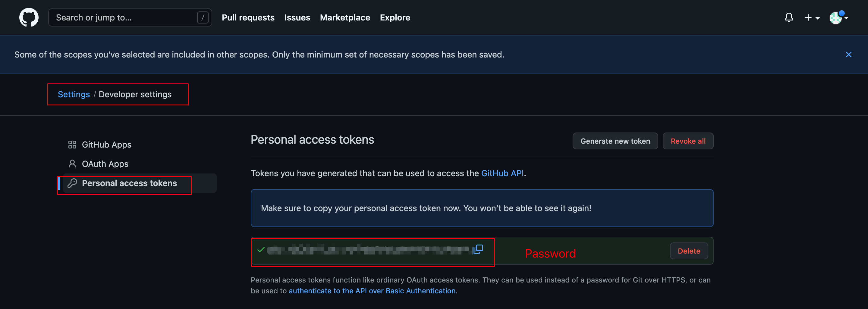
Task: Open the profile avatar menu
Action: pos(838,17)
